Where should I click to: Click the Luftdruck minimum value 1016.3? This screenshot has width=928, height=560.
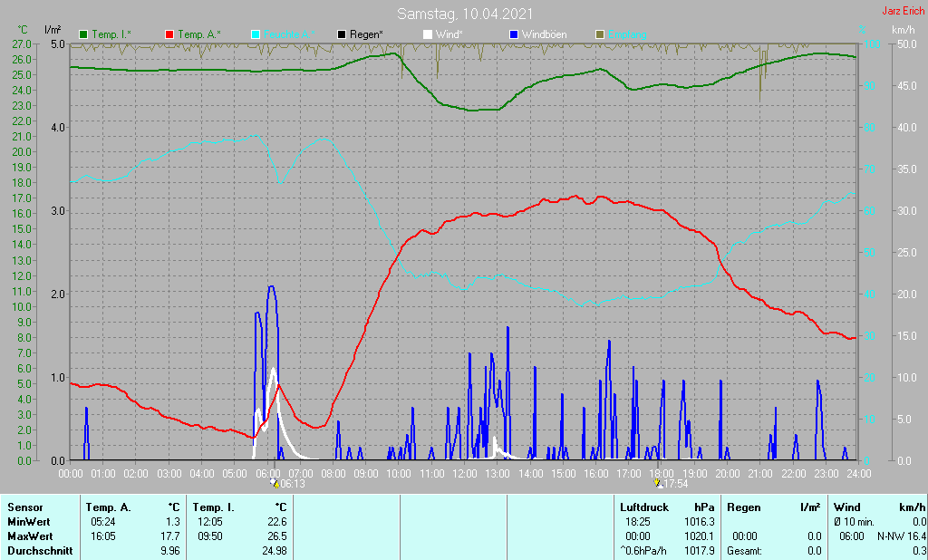coord(699,522)
